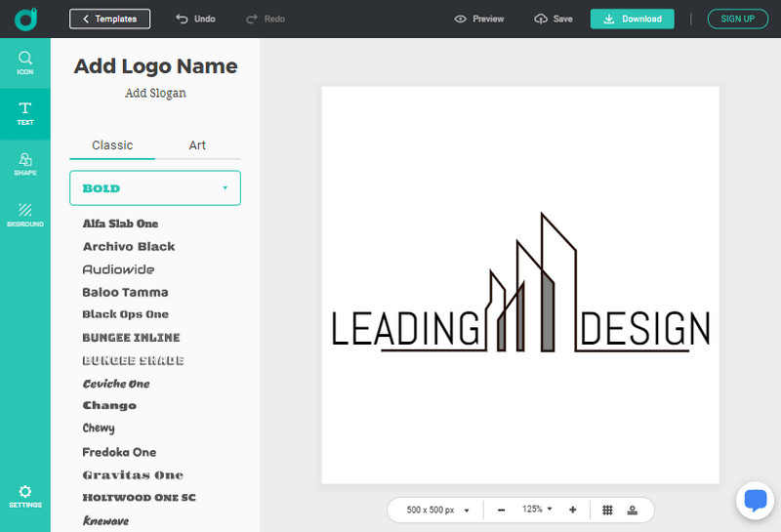Open the Bkground panel
The width and height of the screenshot is (781, 532).
point(25,214)
